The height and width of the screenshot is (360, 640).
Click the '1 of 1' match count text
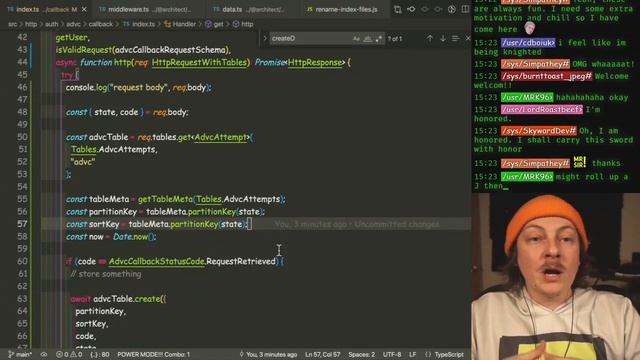click(x=395, y=39)
